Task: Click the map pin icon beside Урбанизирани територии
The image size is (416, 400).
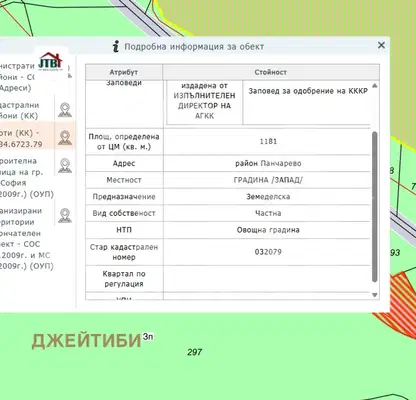Action: [65, 216]
